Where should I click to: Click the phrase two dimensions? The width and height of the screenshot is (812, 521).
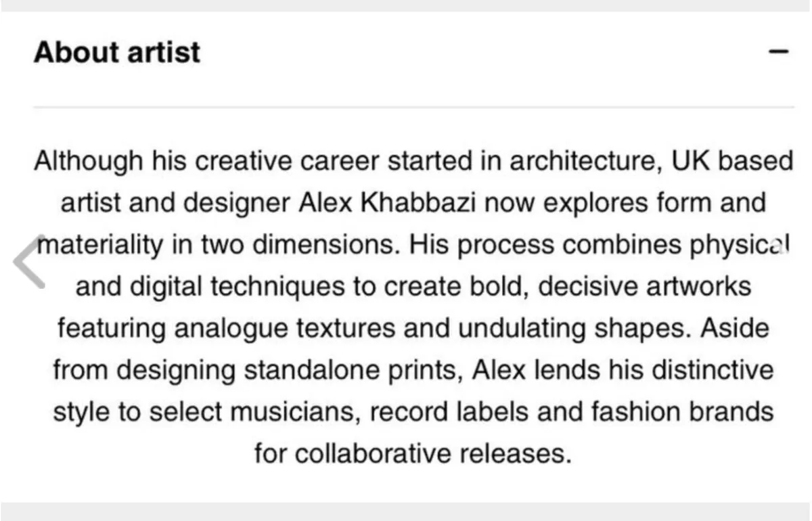coord(297,245)
